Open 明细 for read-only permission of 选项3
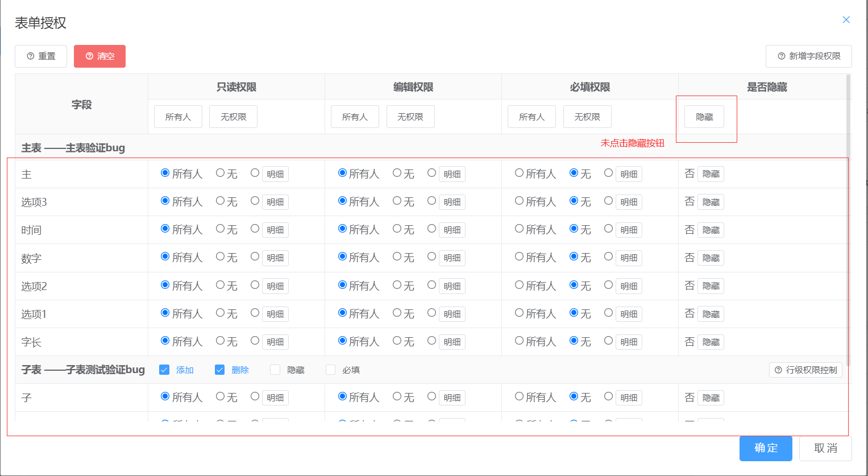This screenshot has width=868, height=476. point(275,202)
